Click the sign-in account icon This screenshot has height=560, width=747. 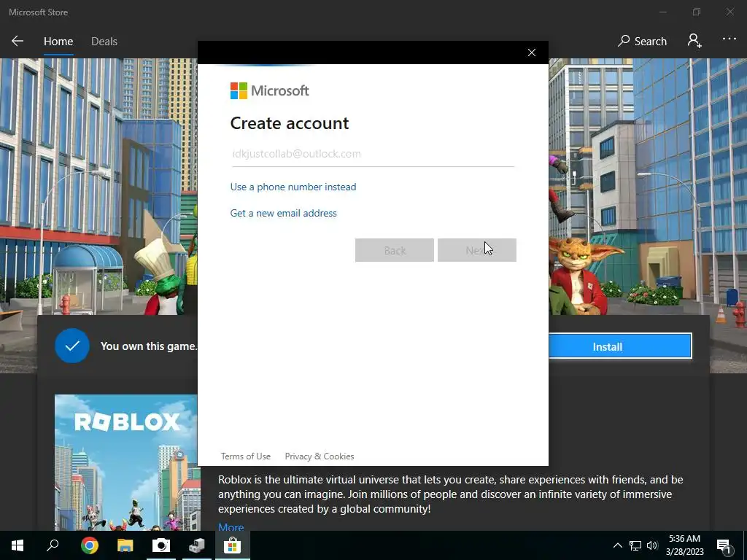[694, 41]
